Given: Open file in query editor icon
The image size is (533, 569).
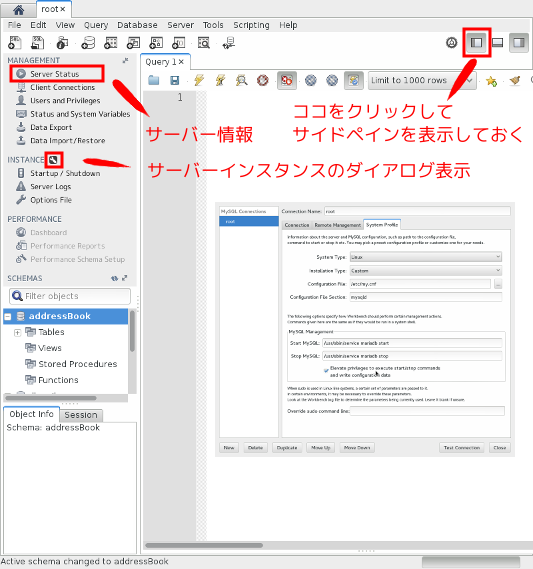Looking at the screenshot, I should [x=153, y=80].
